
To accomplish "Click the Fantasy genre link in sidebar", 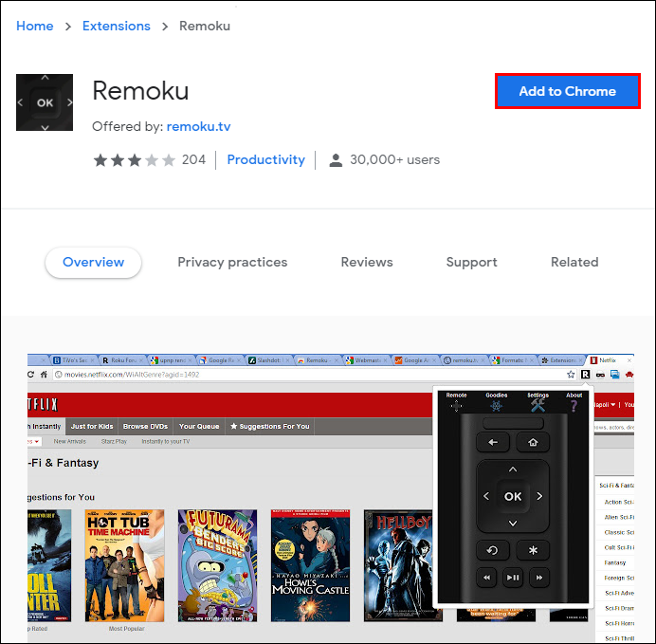I will pos(614,562).
